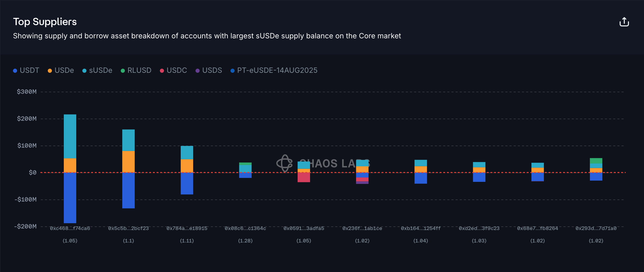Click the "Showing supply and borrow asset breakdown" subtitle
This screenshot has height=272, width=644.
pyautogui.click(x=207, y=36)
